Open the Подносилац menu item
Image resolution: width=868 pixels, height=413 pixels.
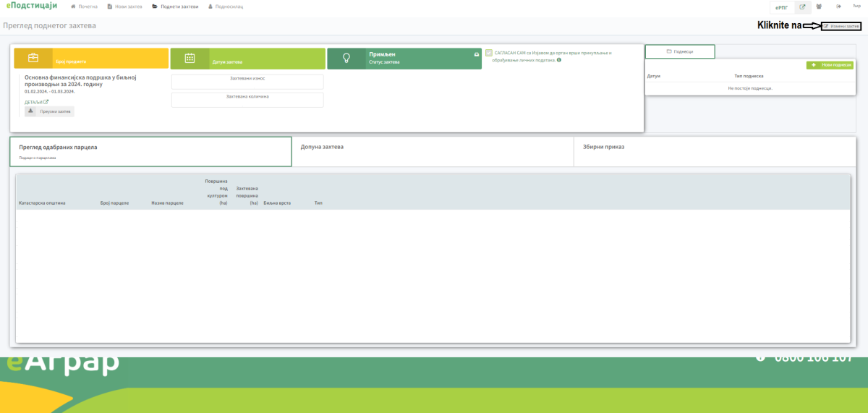(225, 7)
